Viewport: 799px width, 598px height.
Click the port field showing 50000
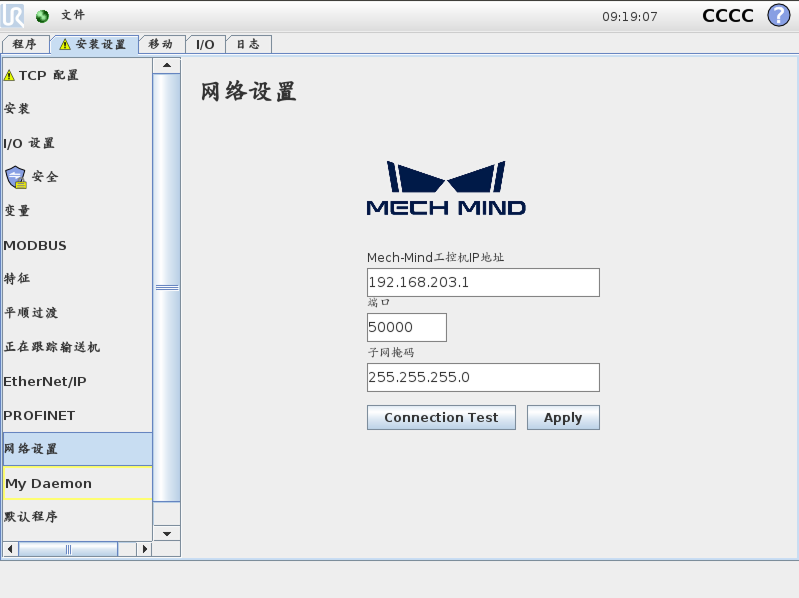[406, 328]
